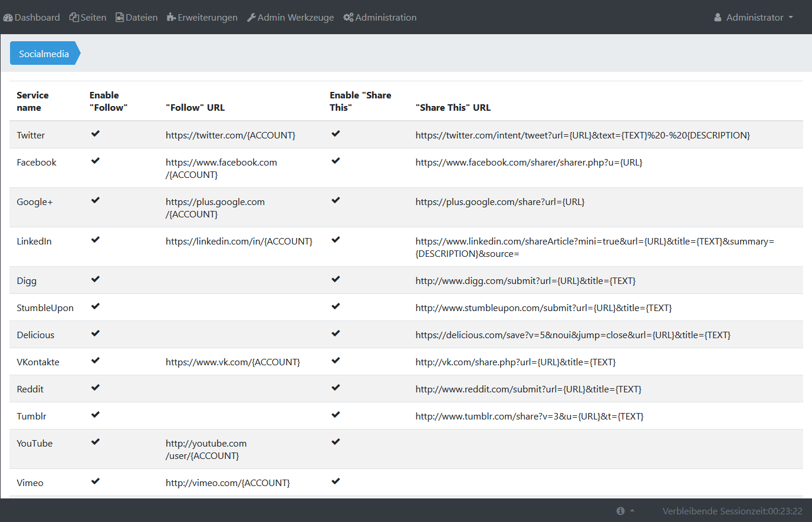Open the Admin Werkzeuge menu
The height and width of the screenshot is (522, 812).
click(x=291, y=18)
